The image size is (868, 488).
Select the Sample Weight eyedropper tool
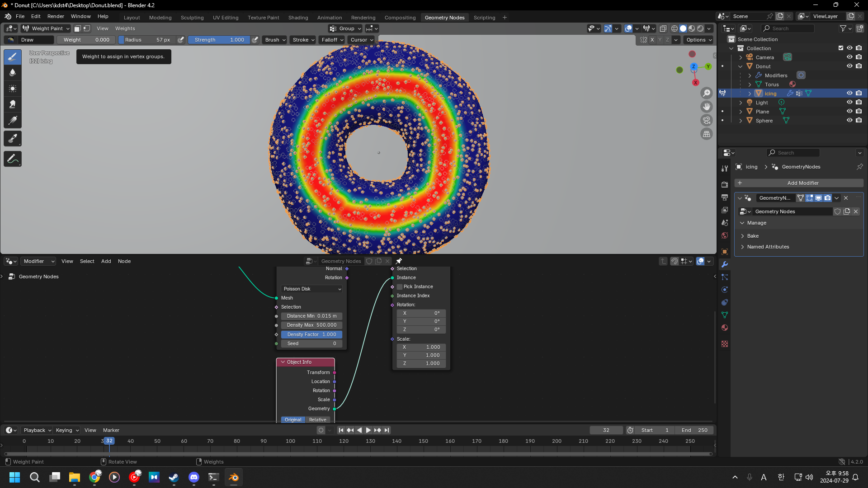coord(13,139)
